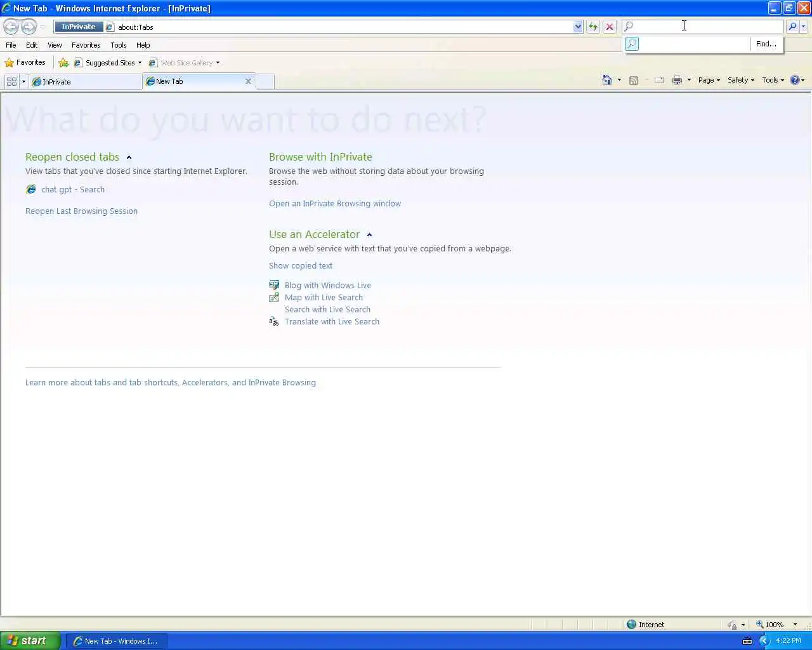Click the Home page house icon
812x650 pixels.
(x=607, y=80)
